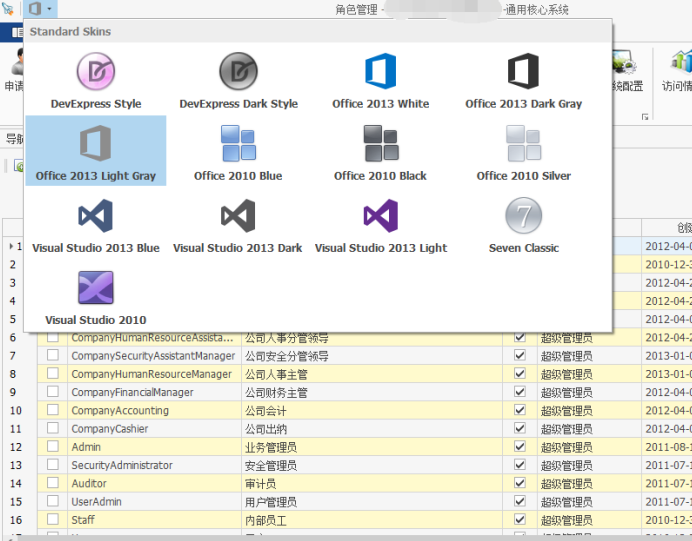Toggle enabled checkbox for Staff row
The height and width of the screenshot is (541, 692).
520,519
